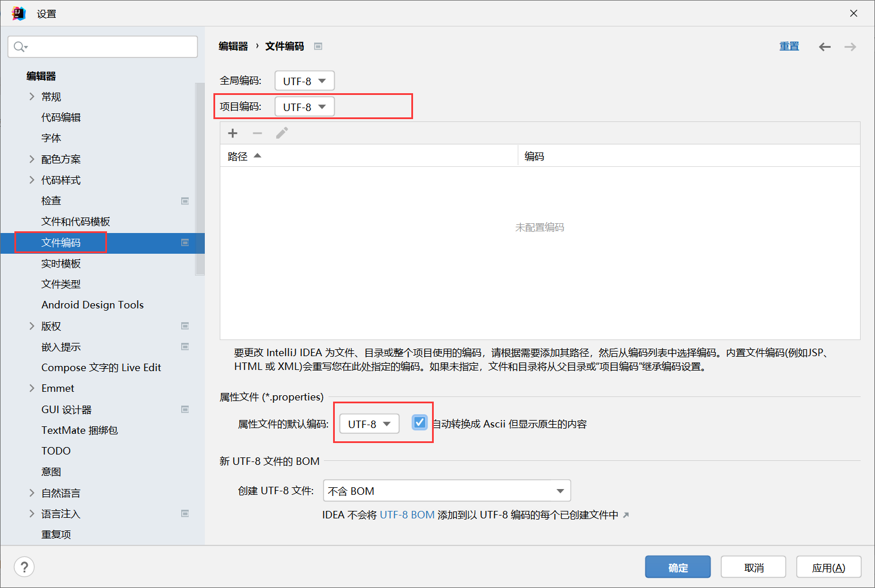875x588 pixels.
Task: Open the 项目编码 UTF-8 dropdown
Action: [x=304, y=106]
